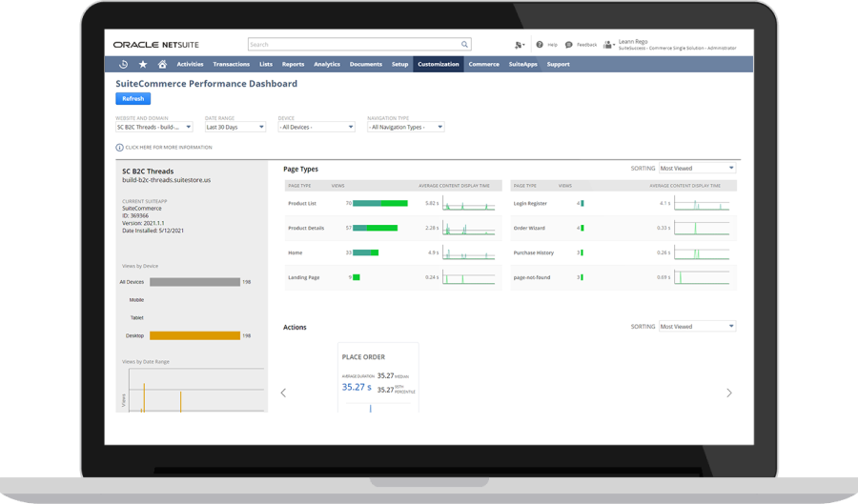The height and width of the screenshot is (504, 858).
Task: Click the SC B2C Threads site title
Action: click(148, 171)
